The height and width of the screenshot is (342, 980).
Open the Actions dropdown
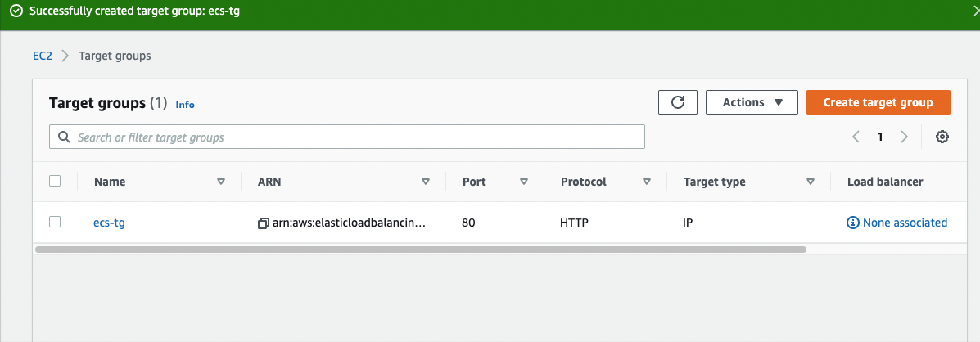pos(752,102)
